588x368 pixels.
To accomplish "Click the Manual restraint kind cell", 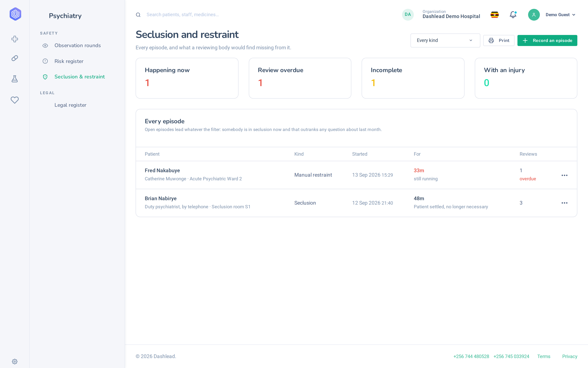I will click(313, 175).
